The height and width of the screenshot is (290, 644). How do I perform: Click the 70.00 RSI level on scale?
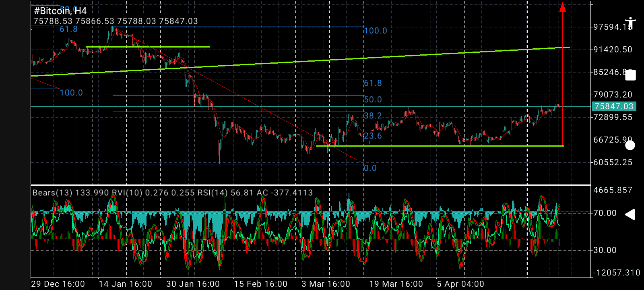point(605,213)
